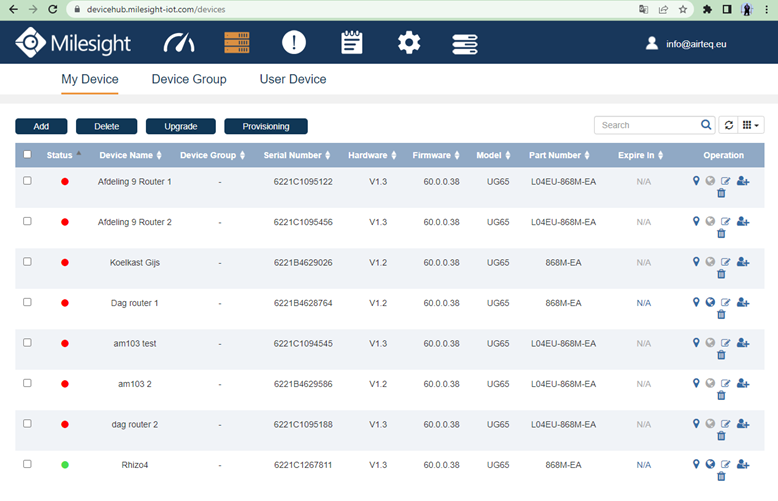Screen dimensions: 778x501
Task: Open remote web access globe for Dag router 1
Action: (711, 302)
